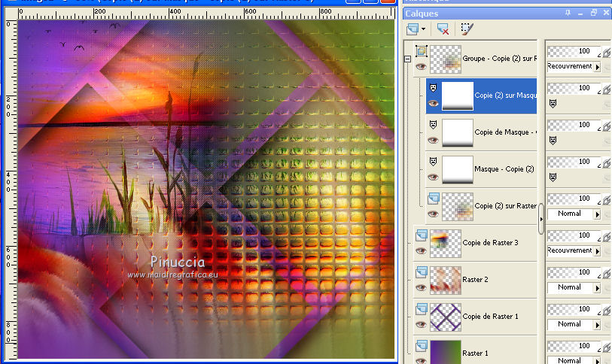The width and height of the screenshot is (612, 364).
Task: Click the layer group icon of Groupe
Action: tap(420, 51)
